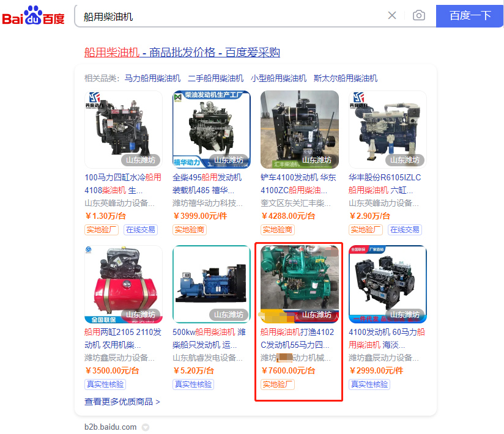Viewport: 504px width, 434px height.
Task: Click seller 潍坊禧华动力科技
Action: 207,203
